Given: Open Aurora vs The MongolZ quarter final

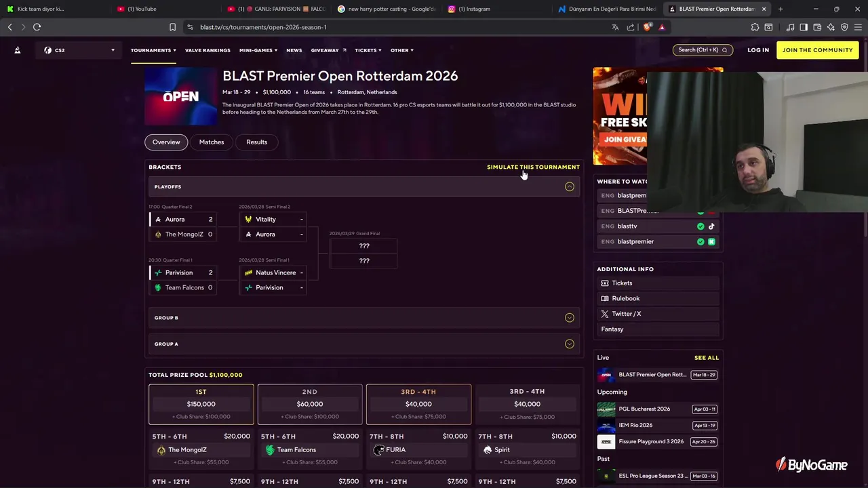Looking at the screenshot, I should click(x=182, y=227).
